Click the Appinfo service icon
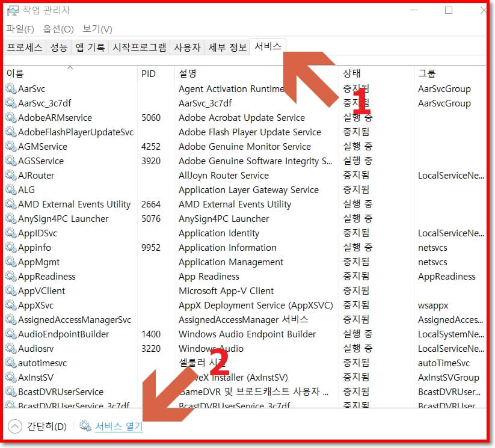This screenshot has width=495, height=448. [11, 247]
